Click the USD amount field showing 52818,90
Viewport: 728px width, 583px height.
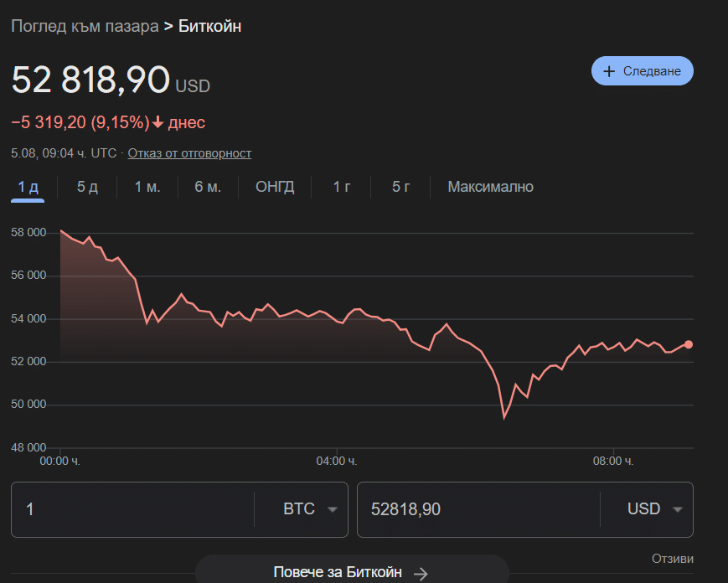pyautogui.click(x=478, y=509)
